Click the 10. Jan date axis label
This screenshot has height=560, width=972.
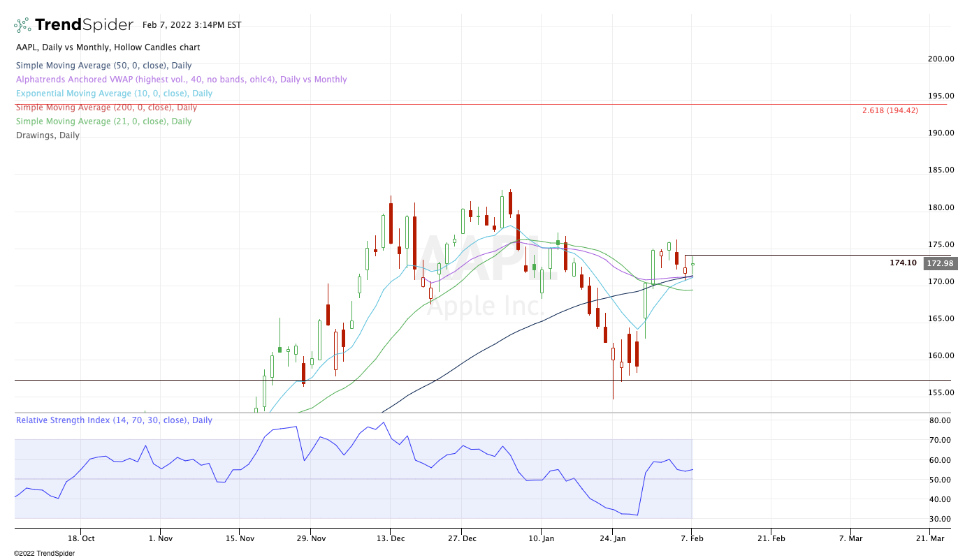[x=541, y=538]
